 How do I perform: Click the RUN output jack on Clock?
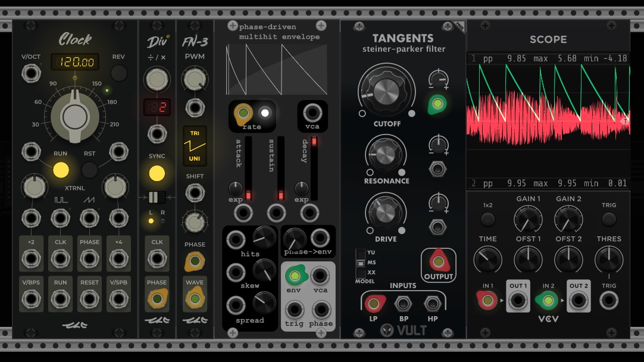60,299
